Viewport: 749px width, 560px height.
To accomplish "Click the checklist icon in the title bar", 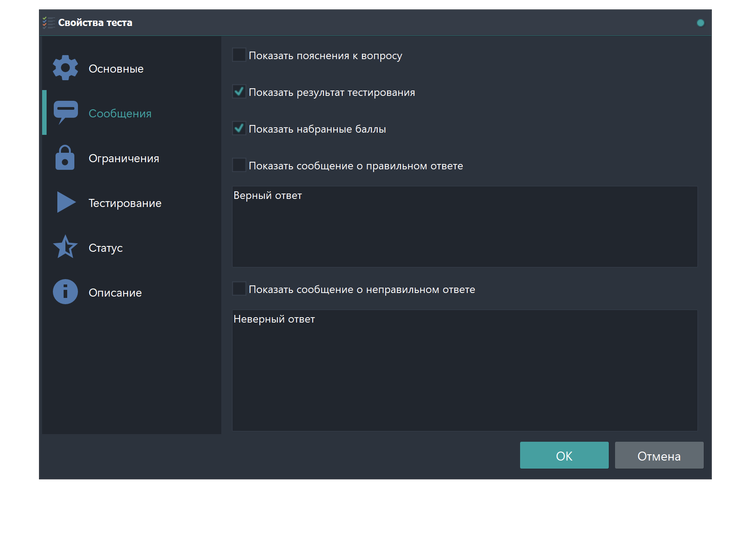I will [x=48, y=22].
